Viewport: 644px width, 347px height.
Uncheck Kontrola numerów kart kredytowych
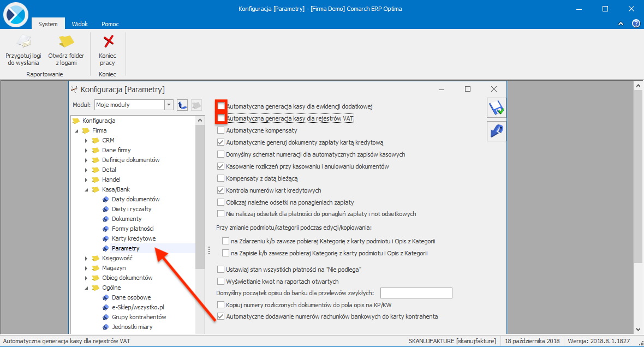pos(220,190)
